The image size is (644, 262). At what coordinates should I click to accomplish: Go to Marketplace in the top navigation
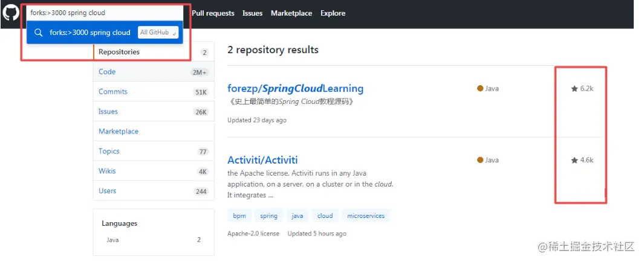click(291, 13)
